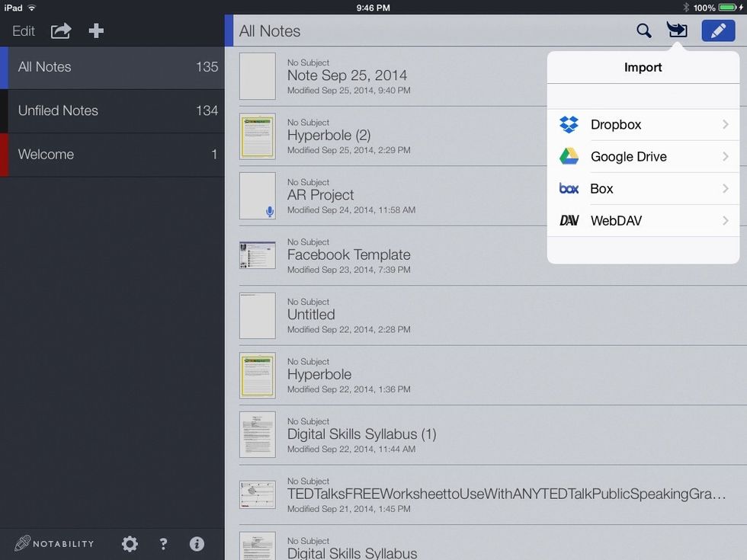The width and height of the screenshot is (747, 560).
Task: Tap the import tray icon
Action: click(x=677, y=31)
